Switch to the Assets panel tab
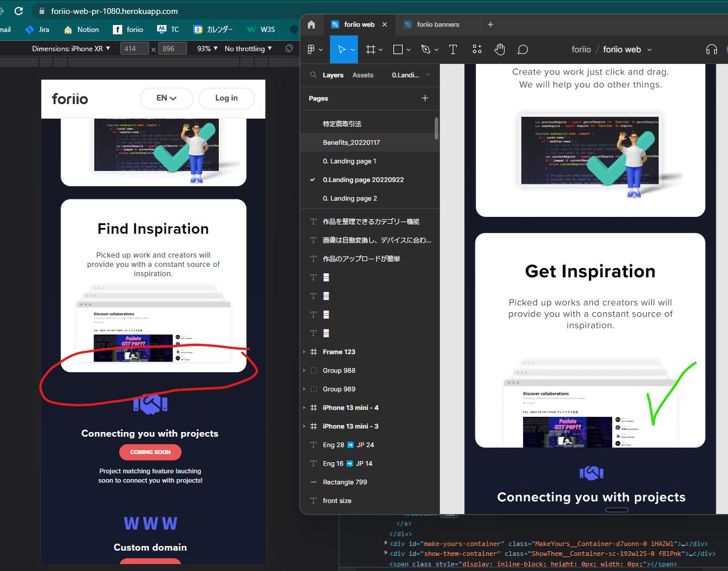728x571 pixels. click(x=363, y=75)
